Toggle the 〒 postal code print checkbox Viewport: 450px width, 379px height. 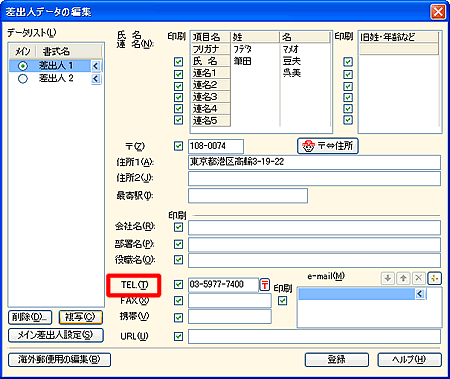tap(178, 146)
